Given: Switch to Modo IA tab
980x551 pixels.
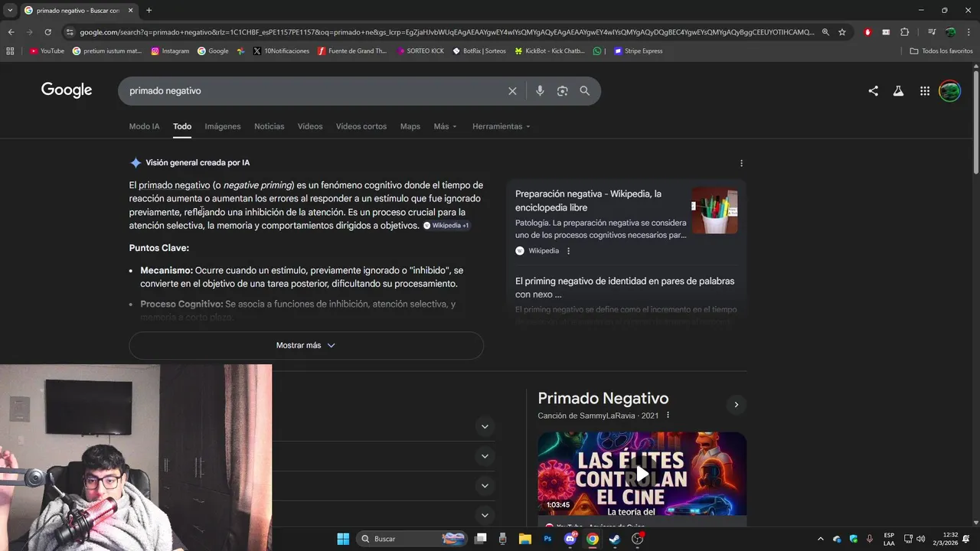Looking at the screenshot, I should [x=144, y=126].
